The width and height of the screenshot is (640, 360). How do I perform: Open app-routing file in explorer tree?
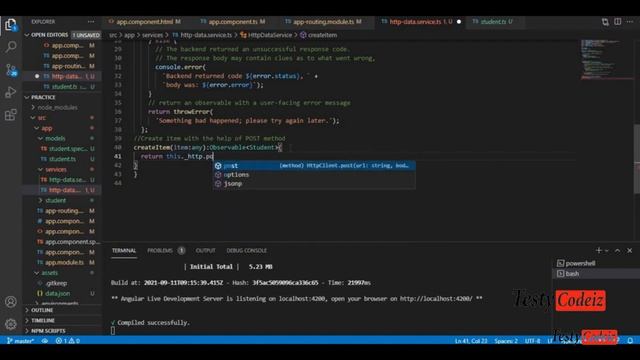(x=64, y=211)
